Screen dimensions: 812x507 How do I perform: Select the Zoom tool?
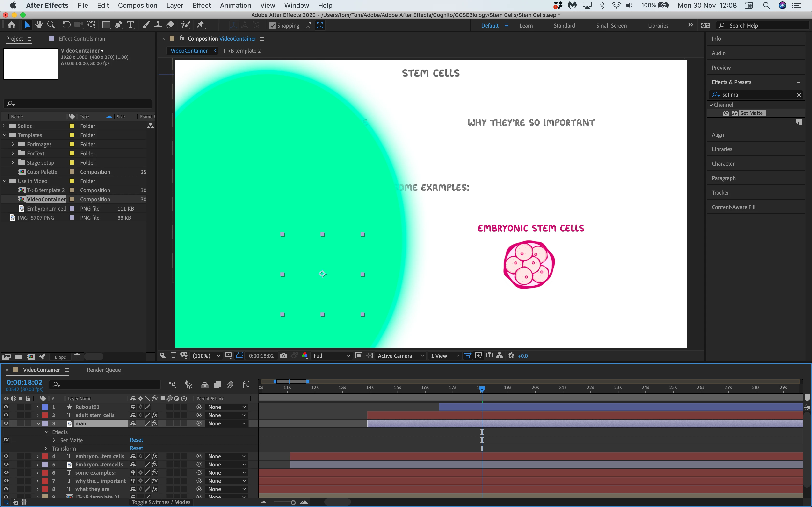(x=51, y=25)
